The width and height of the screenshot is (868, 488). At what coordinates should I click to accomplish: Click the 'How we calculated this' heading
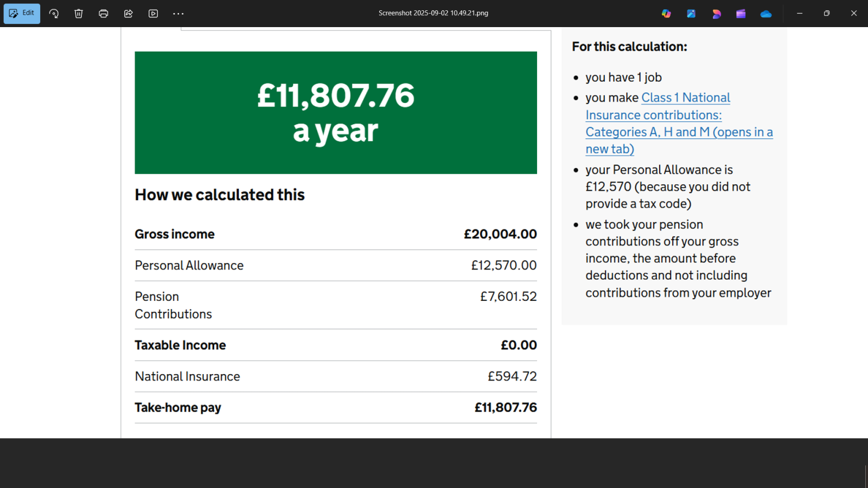tap(220, 195)
